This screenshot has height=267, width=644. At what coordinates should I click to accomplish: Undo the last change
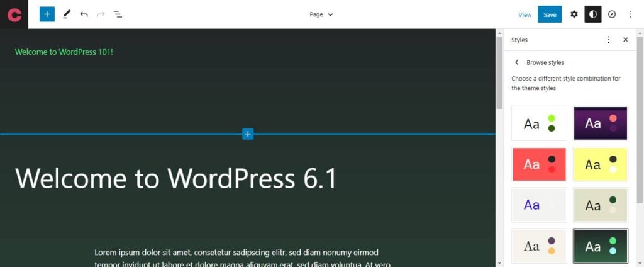[84, 14]
